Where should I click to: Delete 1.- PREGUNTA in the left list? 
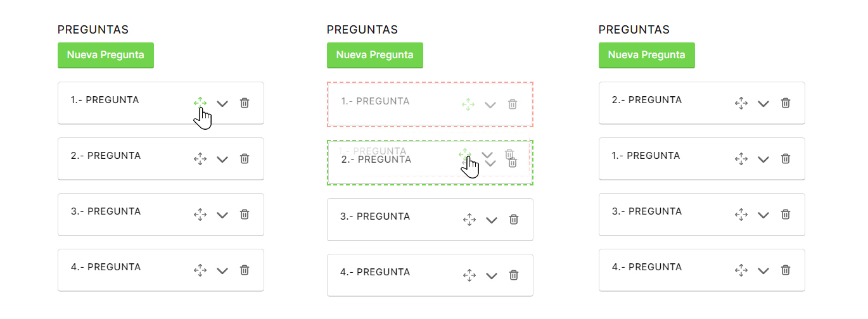coord(245,103)
